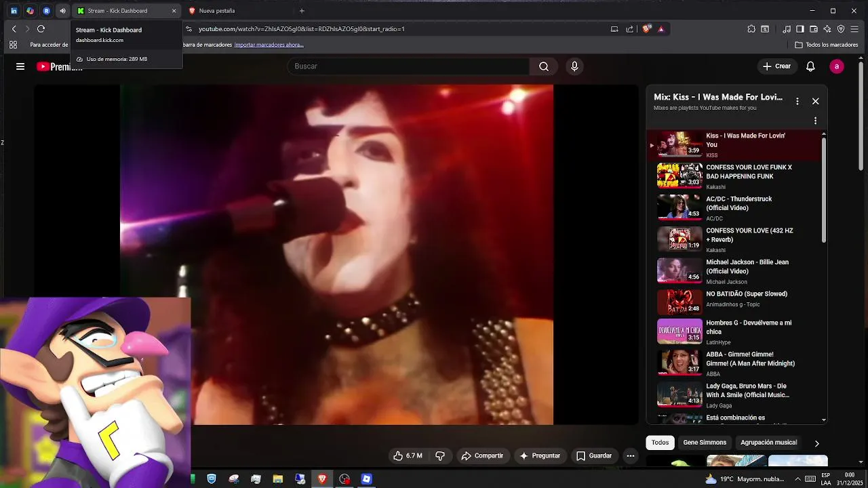Image resolution: width=868 pixels, height=488 pixels.
Task: Click the share page icon in address bar
Action: pos(630,29)
